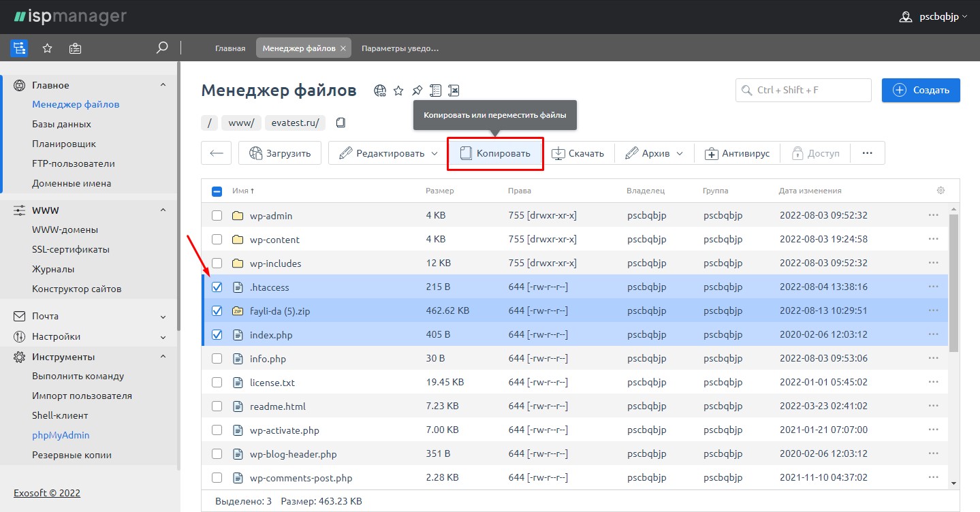This screenshot has width=980, height=512.
Task: Open table settings gear in header row
Action: coord(941,191)
